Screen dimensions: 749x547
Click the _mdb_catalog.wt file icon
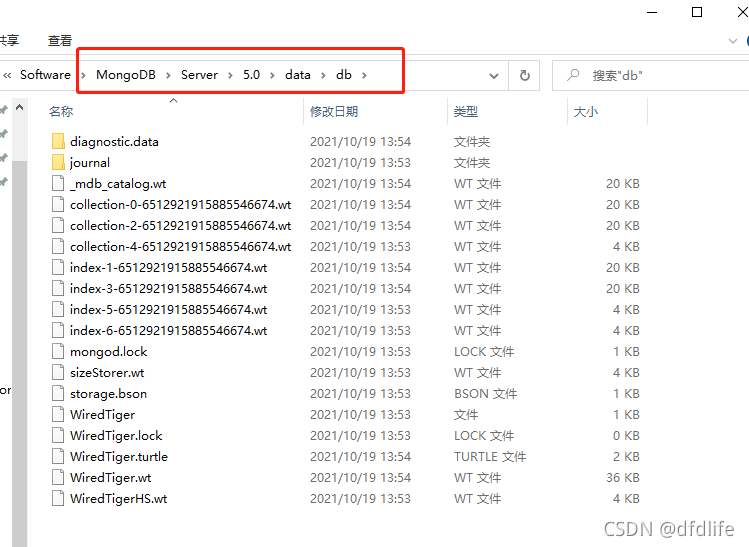[58, 183]
